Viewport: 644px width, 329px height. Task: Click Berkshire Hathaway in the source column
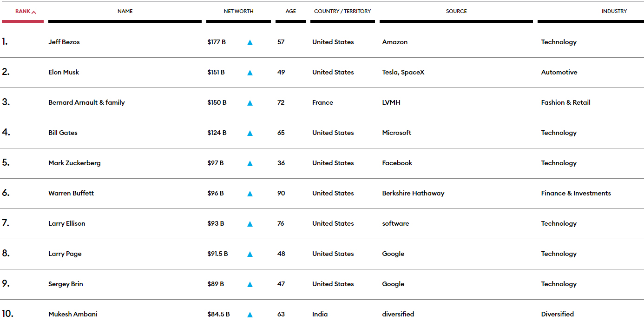[413, 193]
